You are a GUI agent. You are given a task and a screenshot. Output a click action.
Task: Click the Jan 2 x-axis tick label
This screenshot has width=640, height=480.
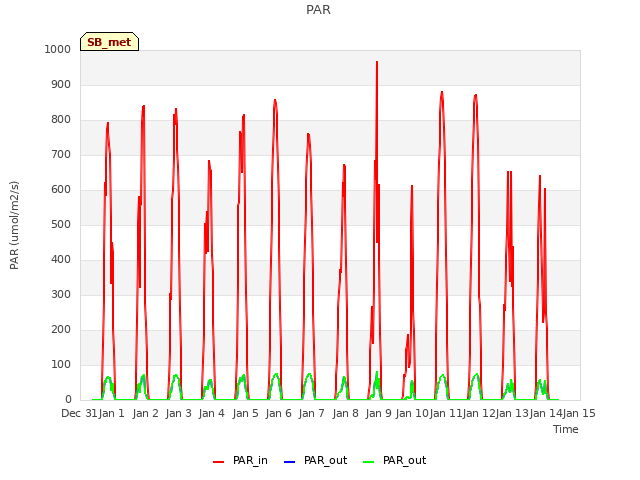pyautogui.click(x=145, y=413)
